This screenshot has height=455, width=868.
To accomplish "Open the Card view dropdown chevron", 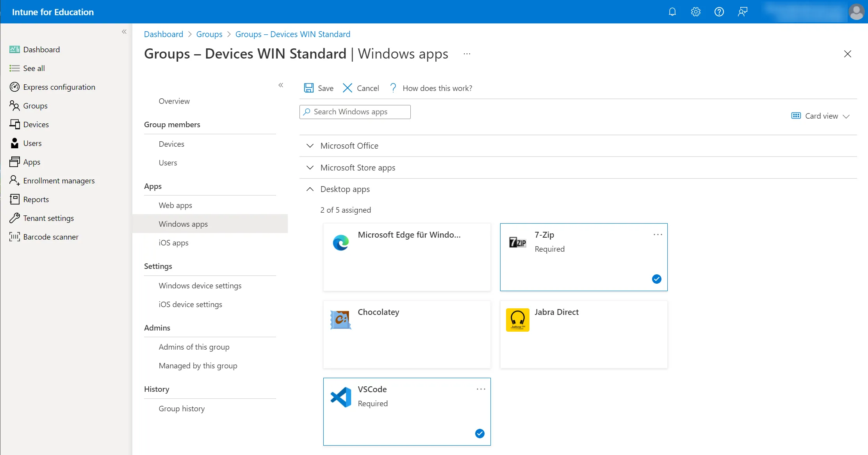I will tap(846, 116).
